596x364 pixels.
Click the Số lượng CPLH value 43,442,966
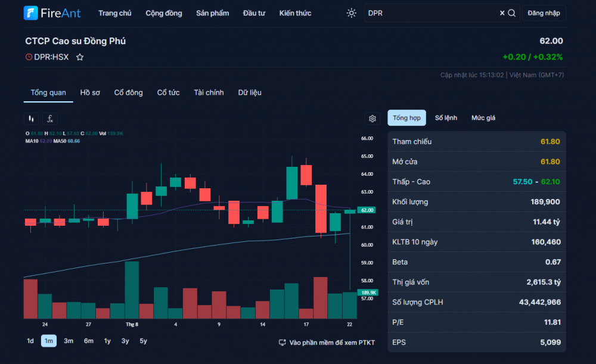[540, 303]
